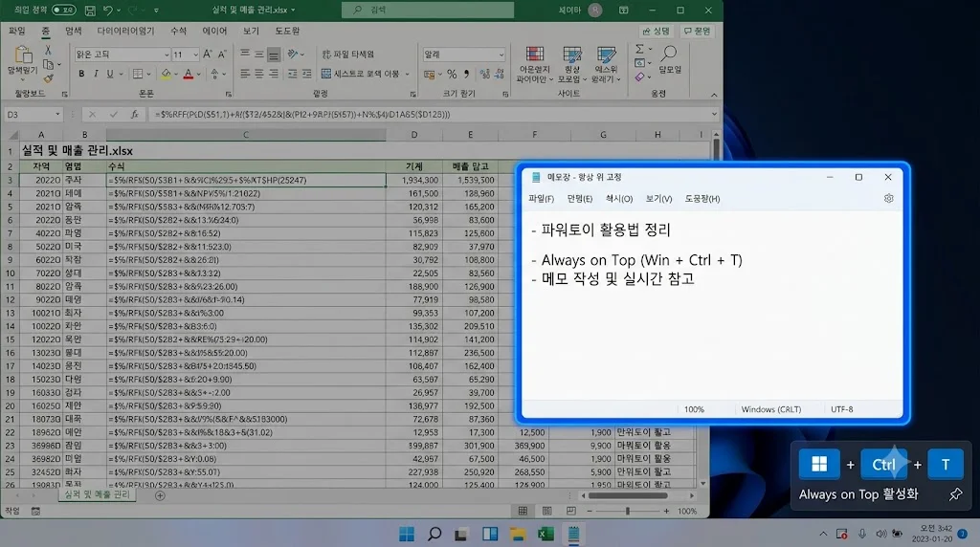Click the Save floppy disk icon in Excel
Viewport: 980px width, 547px height.
tap(90, 10)
